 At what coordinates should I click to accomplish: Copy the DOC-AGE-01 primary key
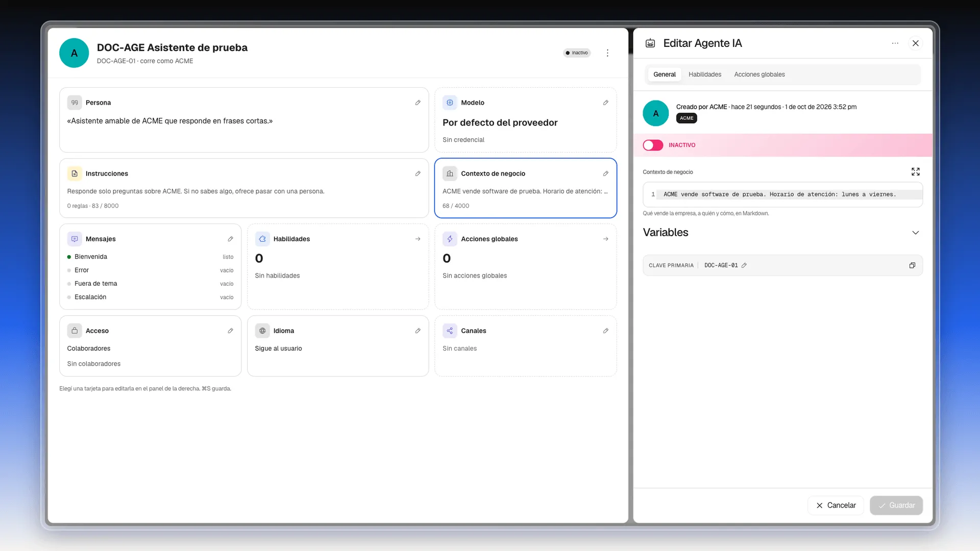click(x=912, y=265)
